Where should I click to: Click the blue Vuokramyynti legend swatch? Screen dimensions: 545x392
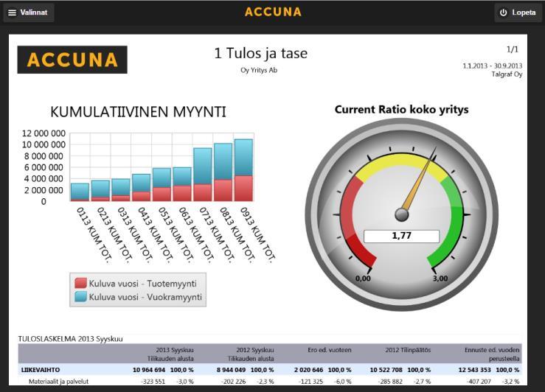click(80, 296)
